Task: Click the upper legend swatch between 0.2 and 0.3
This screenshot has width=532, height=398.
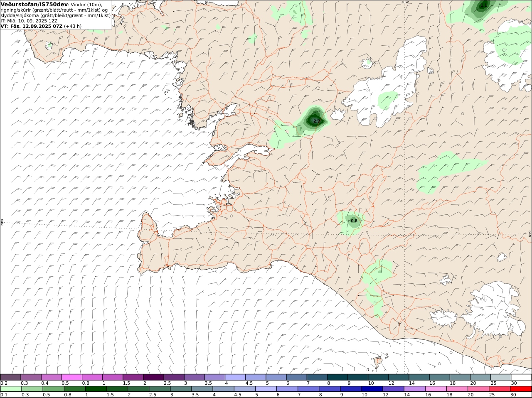Action: 11,377
